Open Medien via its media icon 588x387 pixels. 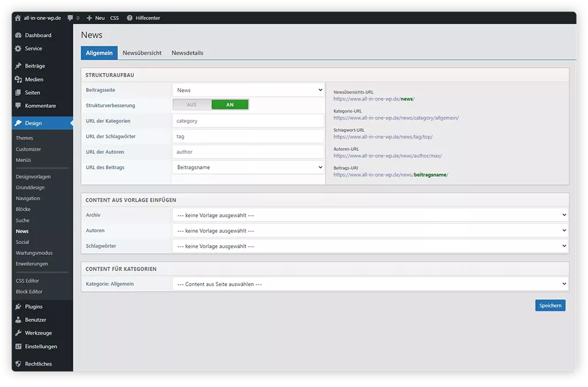pos(18,79)
